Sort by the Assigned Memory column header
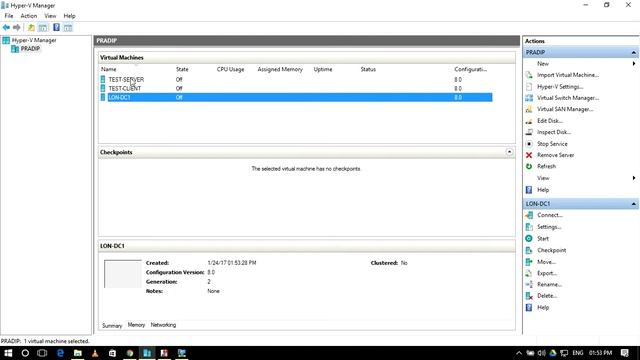Image resolution: width=640 pixels, height=360 pixels. (x=280, y=69)
